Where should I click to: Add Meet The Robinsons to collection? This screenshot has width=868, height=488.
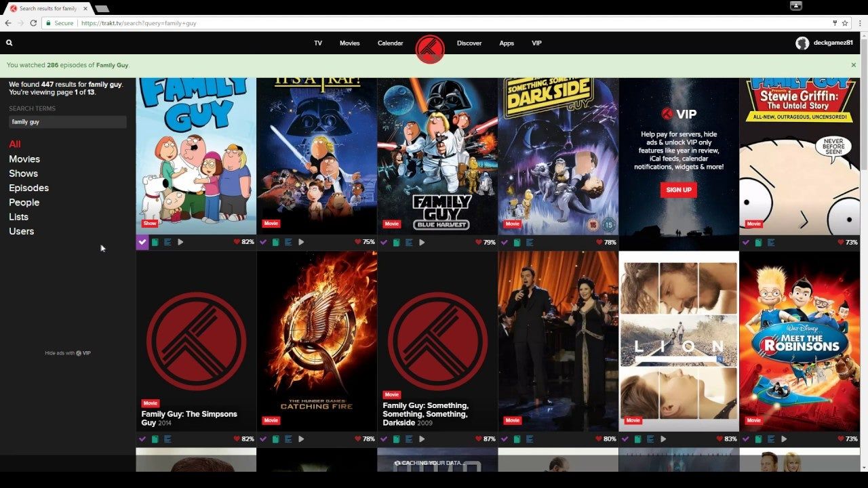760,439
